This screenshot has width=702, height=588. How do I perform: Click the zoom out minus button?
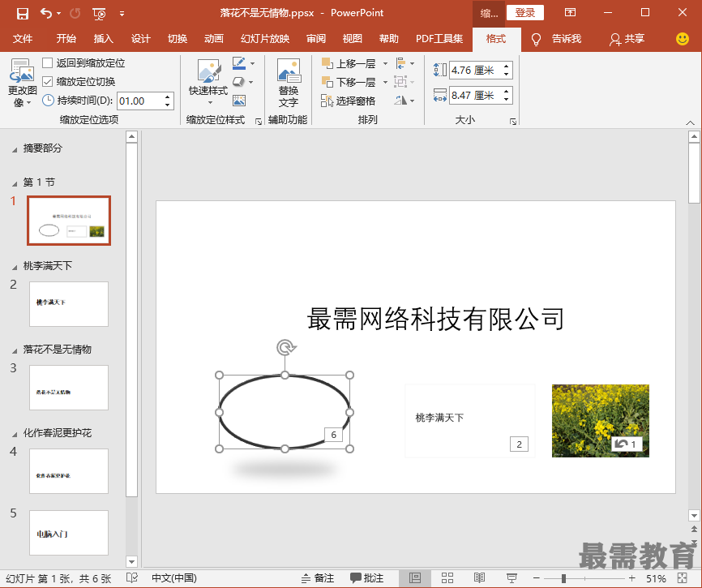pos(537,578)
